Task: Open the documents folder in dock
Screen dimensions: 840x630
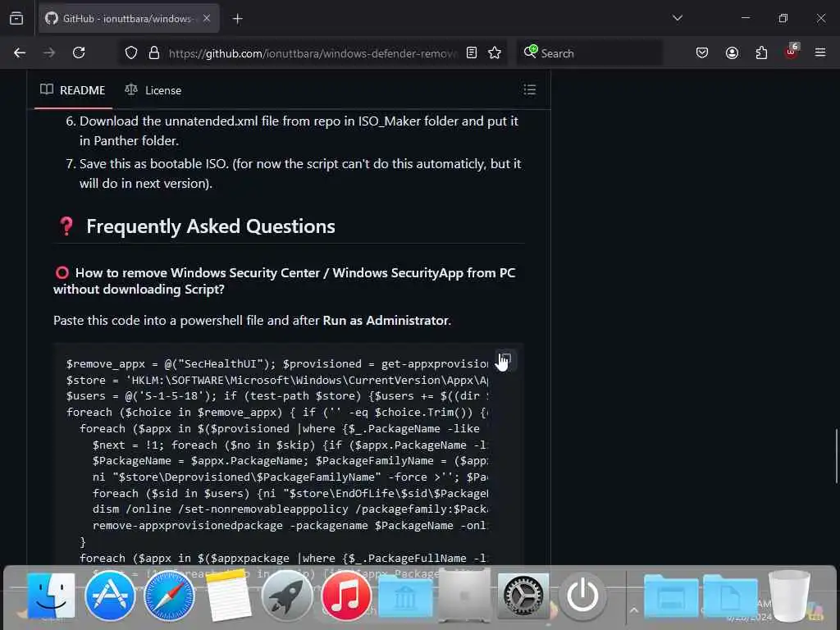Action: (729, 597)
